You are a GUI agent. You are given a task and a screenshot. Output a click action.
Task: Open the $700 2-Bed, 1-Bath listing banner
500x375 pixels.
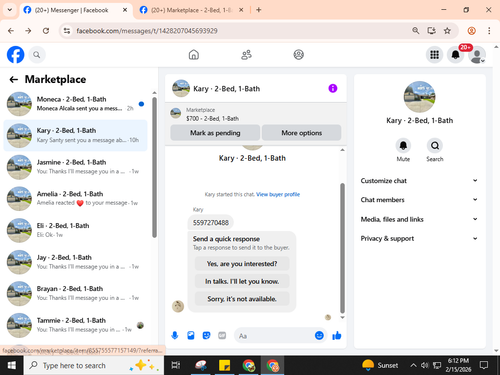click(x=256, y=114)
